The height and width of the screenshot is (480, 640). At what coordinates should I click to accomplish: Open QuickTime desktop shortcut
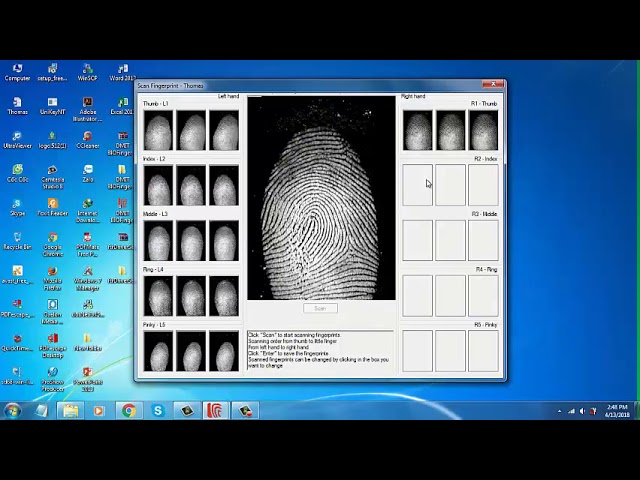(x=17, y=342)
